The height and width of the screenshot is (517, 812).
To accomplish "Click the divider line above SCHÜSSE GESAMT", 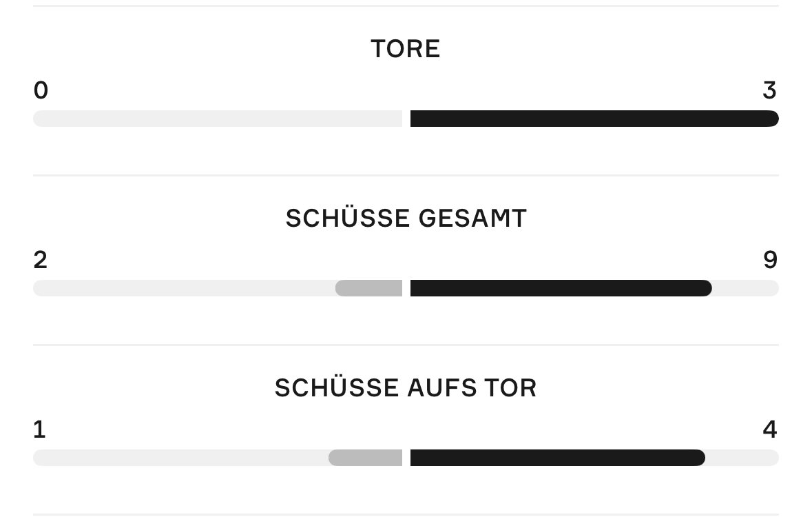I will point(406,176).
